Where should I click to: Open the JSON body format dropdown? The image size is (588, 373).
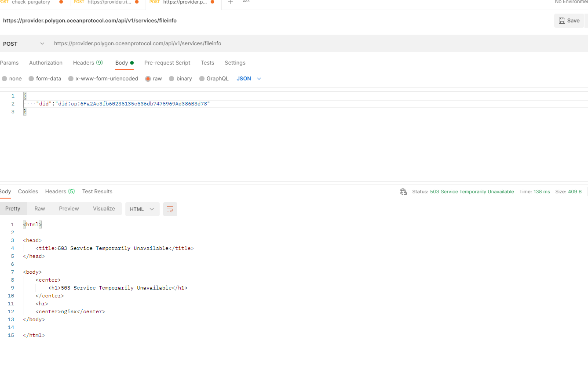click(248, 78)
